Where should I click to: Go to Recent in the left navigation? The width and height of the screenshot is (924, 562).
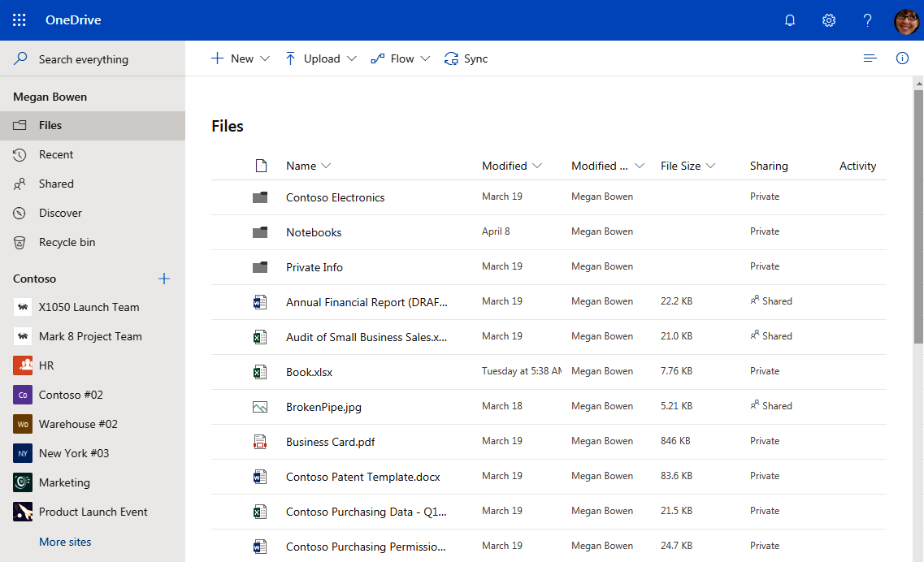tap(93, 154)
